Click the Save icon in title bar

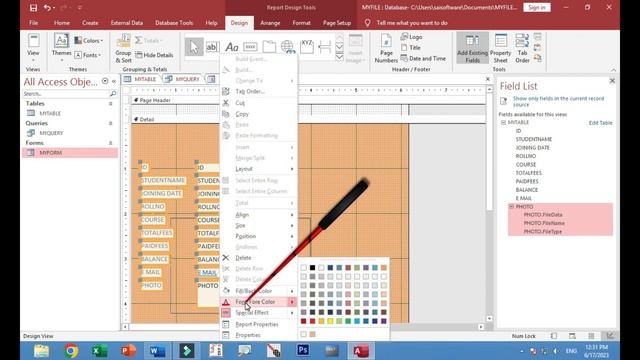pos(33,8)
